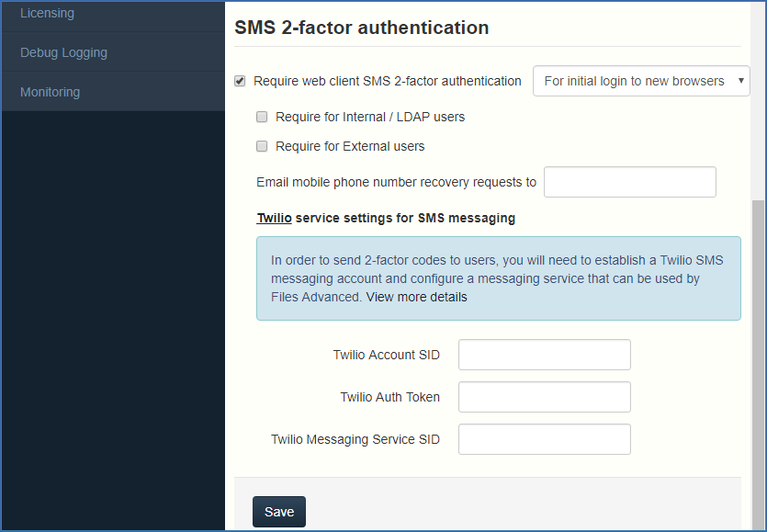Screen dimensions: 767x532
Task: Select the SMS 2-factor authentication heading
Action: pyautogui.click(x=362, y=28)
